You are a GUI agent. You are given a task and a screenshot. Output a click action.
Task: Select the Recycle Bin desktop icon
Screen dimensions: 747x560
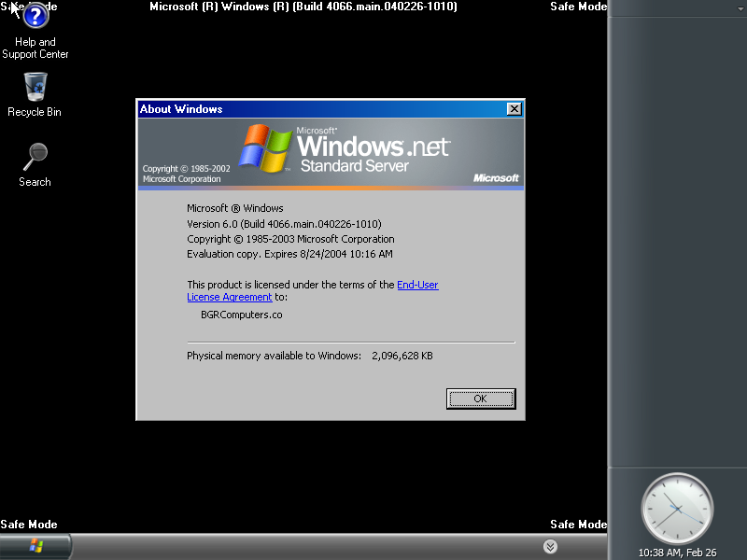[x=35, y=94]
